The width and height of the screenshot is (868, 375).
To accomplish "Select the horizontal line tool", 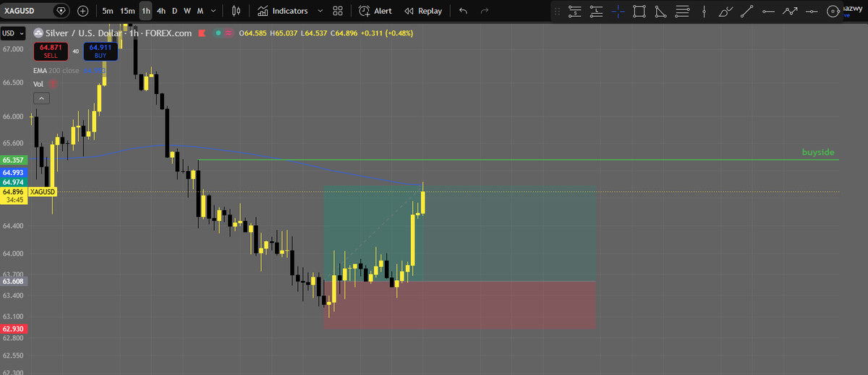I will (x=812, y=11).
